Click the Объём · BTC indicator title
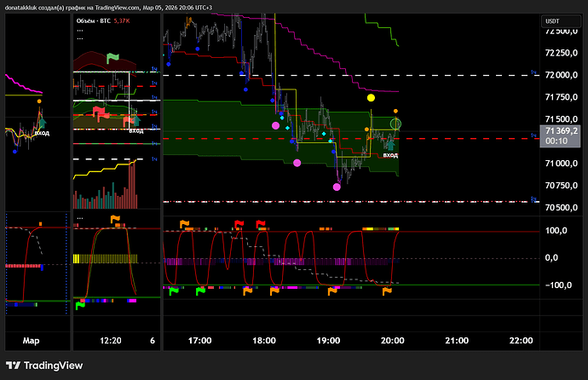This screenshot has width=588, height=380. tap(95, 20)
